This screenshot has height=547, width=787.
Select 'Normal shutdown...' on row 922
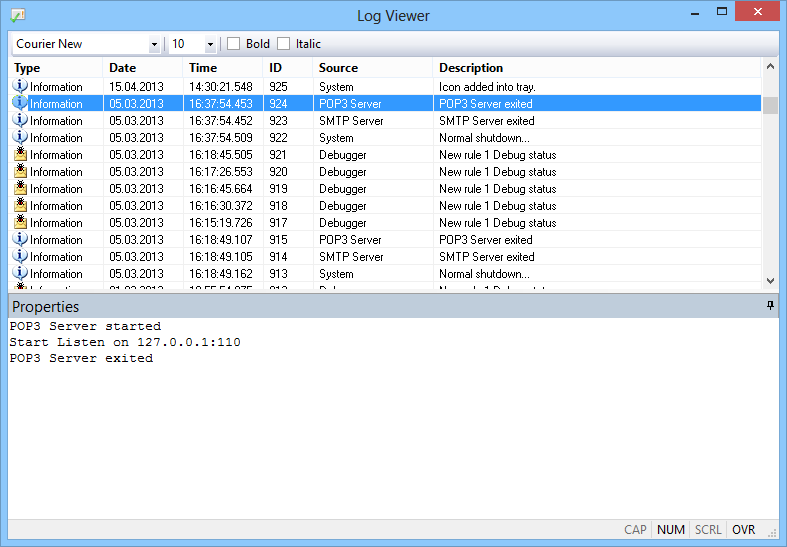tap(484, 138)
